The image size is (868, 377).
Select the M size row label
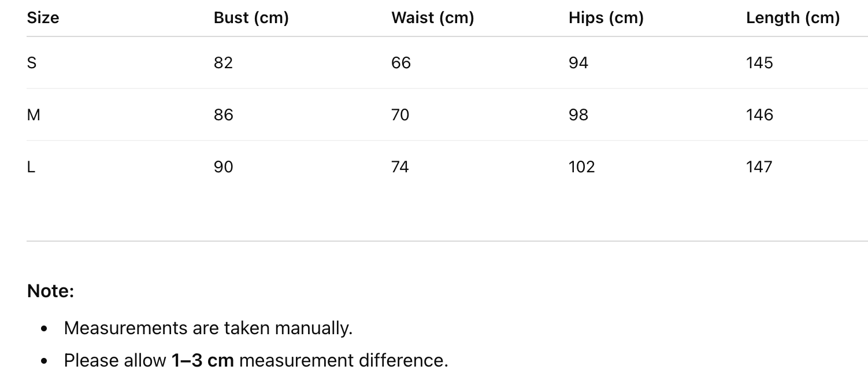(34, 115)
